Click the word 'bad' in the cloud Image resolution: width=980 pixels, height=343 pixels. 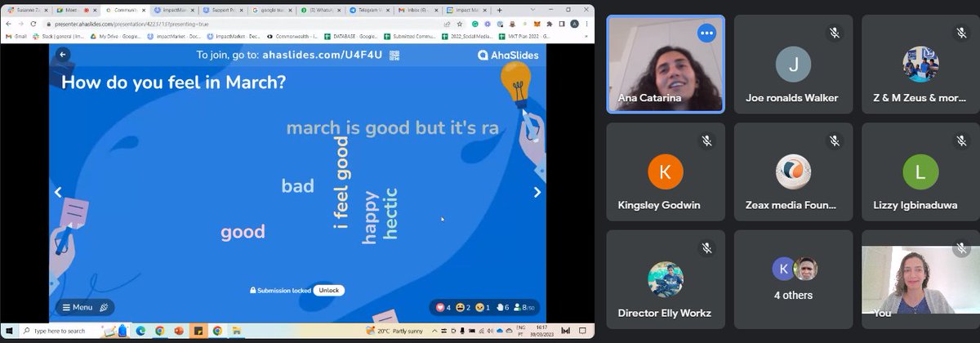pos(298,186)
